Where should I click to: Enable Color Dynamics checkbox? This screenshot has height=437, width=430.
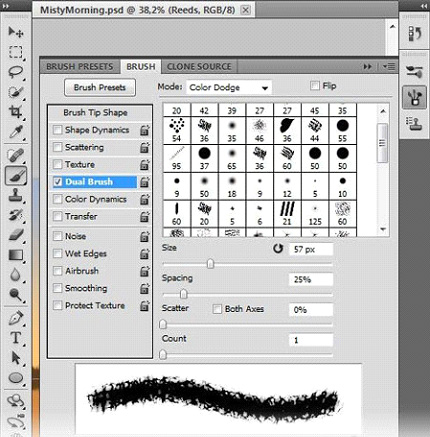(58, 199)
